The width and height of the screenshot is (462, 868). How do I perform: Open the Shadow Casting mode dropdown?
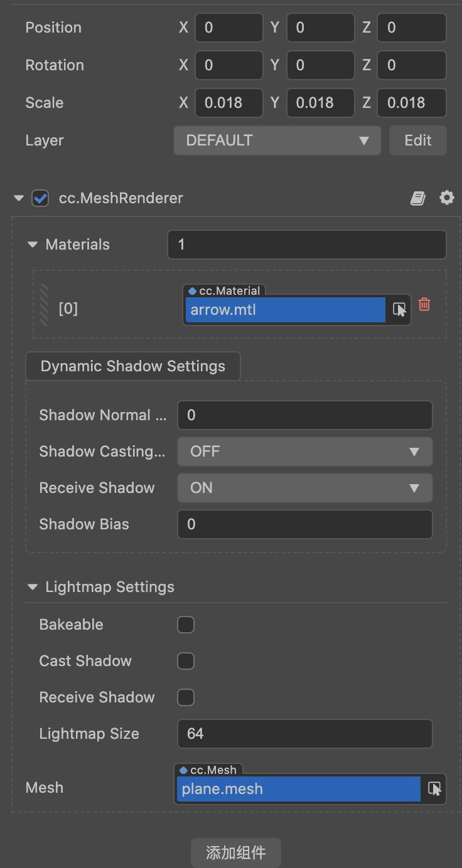pos(304,452)
